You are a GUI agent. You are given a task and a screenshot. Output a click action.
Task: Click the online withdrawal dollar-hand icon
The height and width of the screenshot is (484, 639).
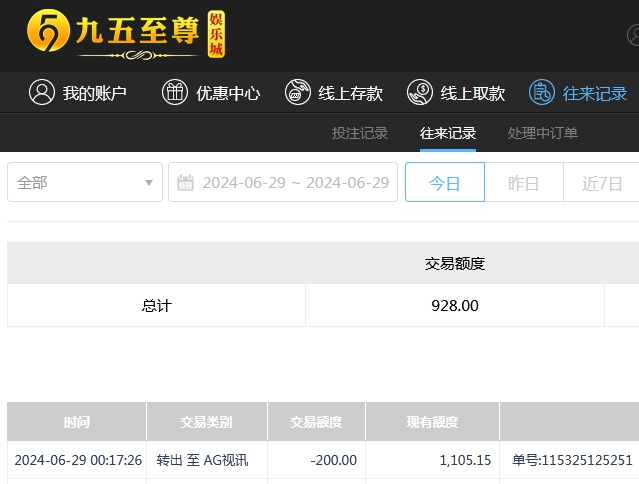pos(420,92)
